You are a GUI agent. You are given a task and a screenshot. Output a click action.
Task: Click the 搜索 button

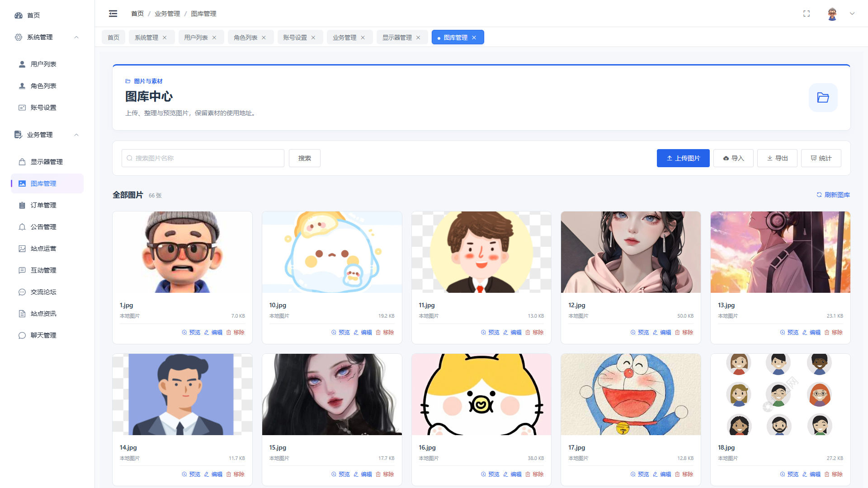305,158
